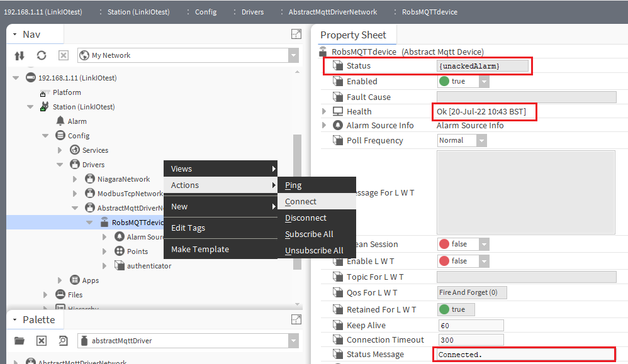Expand the Health property row
The height and width of the screenshot is (364, 628).
coord(323,111)
